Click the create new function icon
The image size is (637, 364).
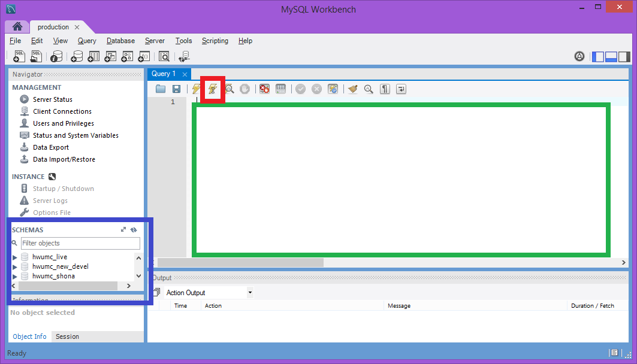144,56
